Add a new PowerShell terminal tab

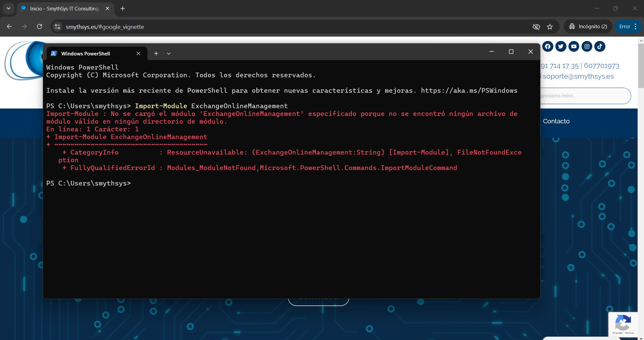(156, 53)
